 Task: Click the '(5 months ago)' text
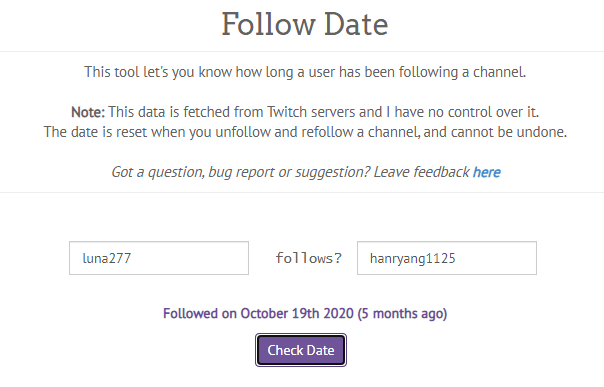pyautogui.click(x=402, y=313)
